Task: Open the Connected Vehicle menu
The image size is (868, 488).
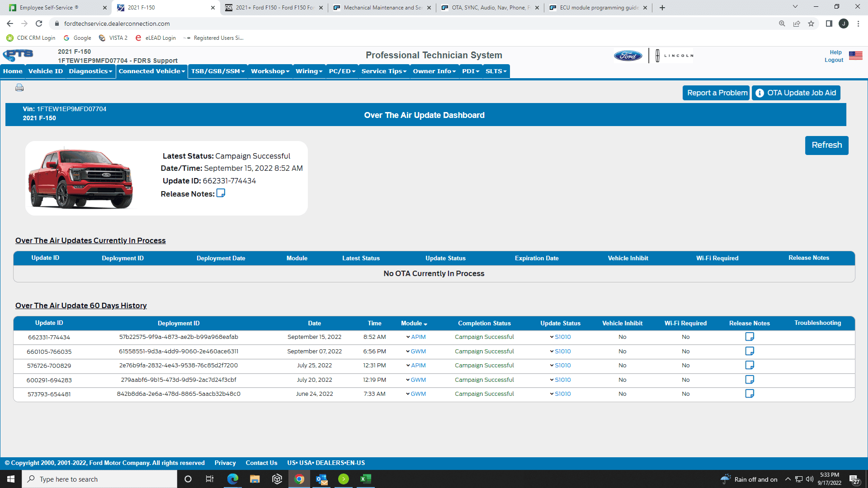Action: pyautogui.click(x=151, y=71)
